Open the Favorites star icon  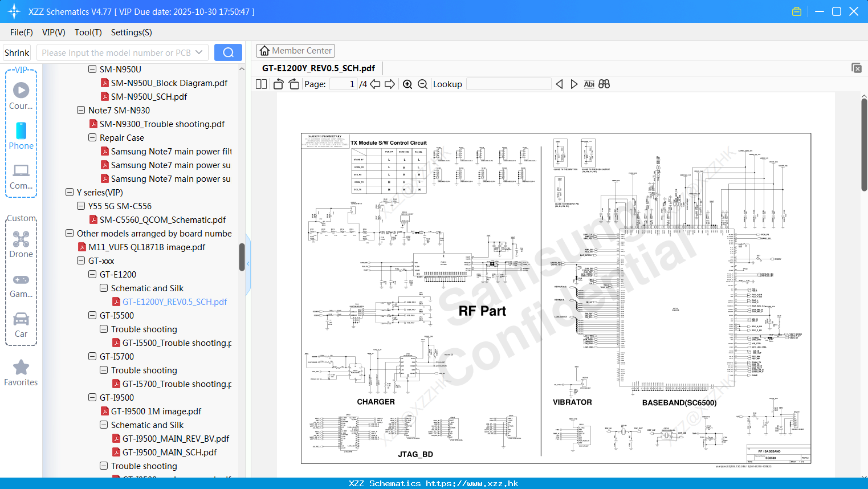[21, 373]
